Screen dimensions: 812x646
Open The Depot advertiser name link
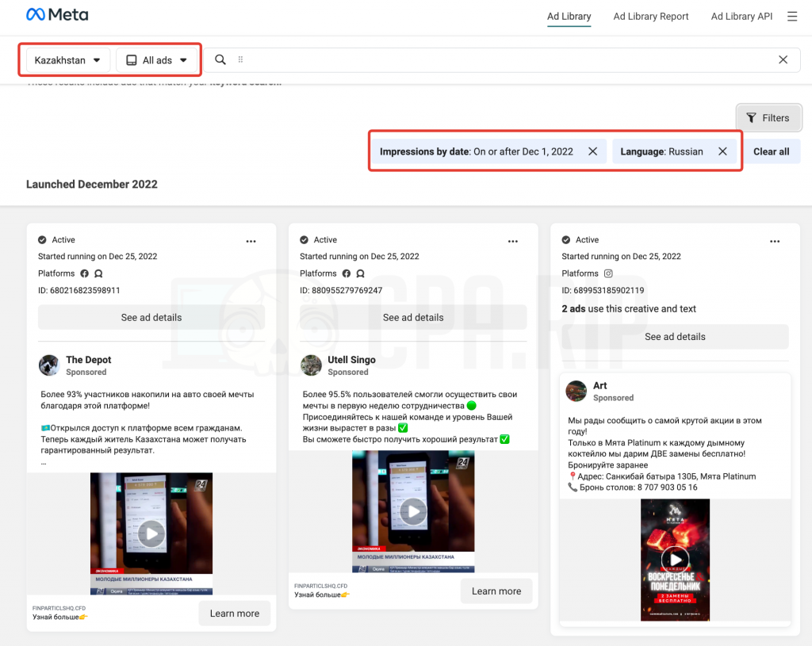[89, 360]
